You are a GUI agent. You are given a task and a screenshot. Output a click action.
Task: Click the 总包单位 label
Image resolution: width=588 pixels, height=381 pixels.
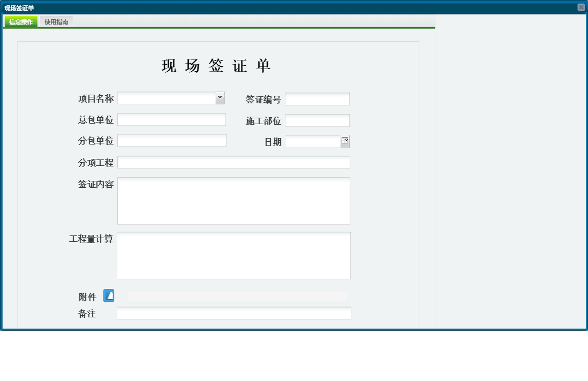96,120
